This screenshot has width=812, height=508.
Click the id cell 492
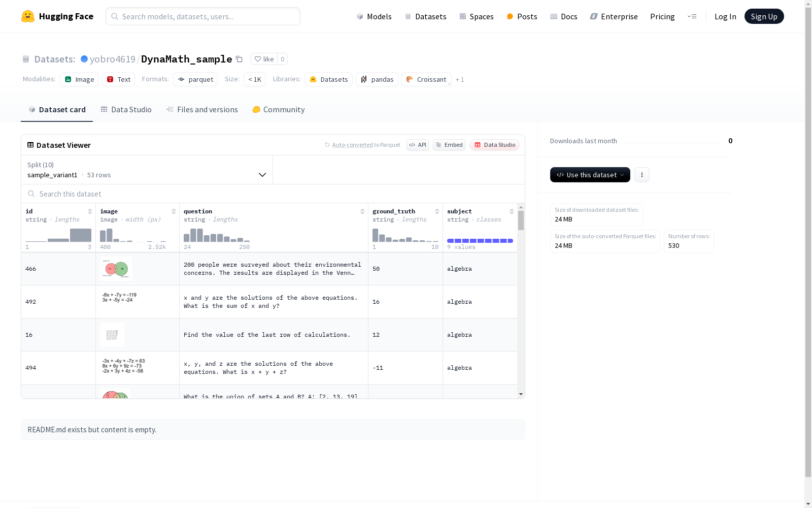pyautogui.click(x=58, y=302)
